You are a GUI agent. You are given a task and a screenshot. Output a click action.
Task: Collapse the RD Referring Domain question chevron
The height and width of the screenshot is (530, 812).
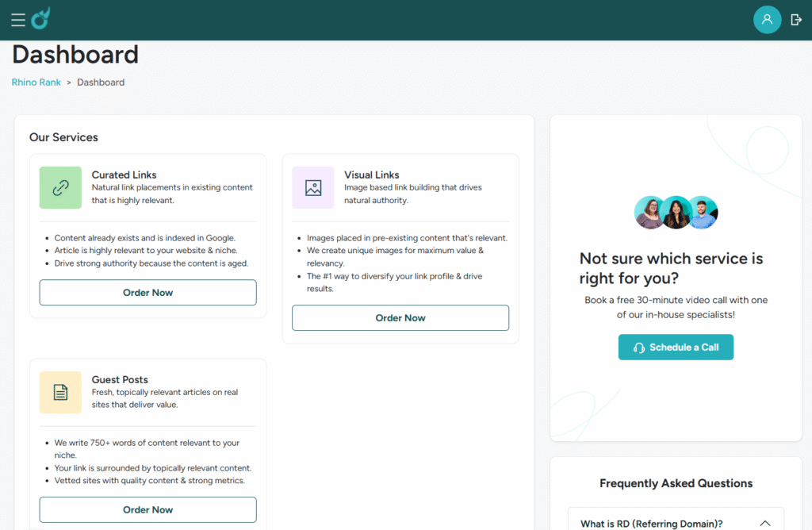coord(765,524)
